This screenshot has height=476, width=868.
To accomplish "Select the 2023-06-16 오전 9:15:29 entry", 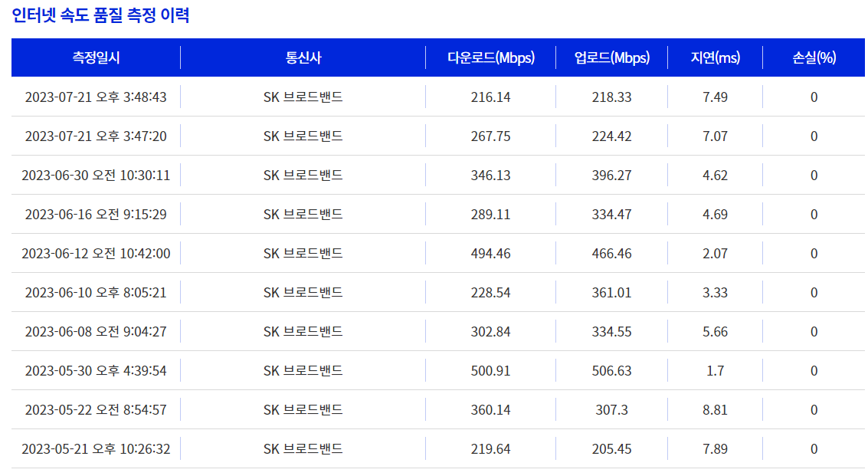I will click(96, 214).
